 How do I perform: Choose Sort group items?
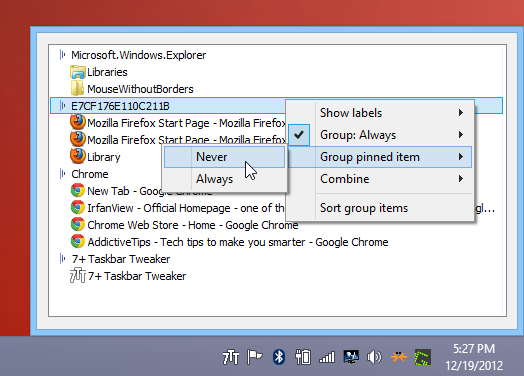point(380,208)
